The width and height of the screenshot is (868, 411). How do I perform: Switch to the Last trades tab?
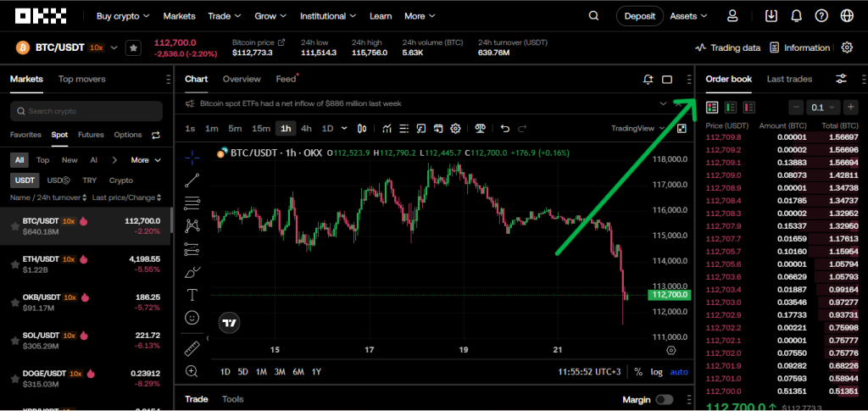click(x=789, y=79)
